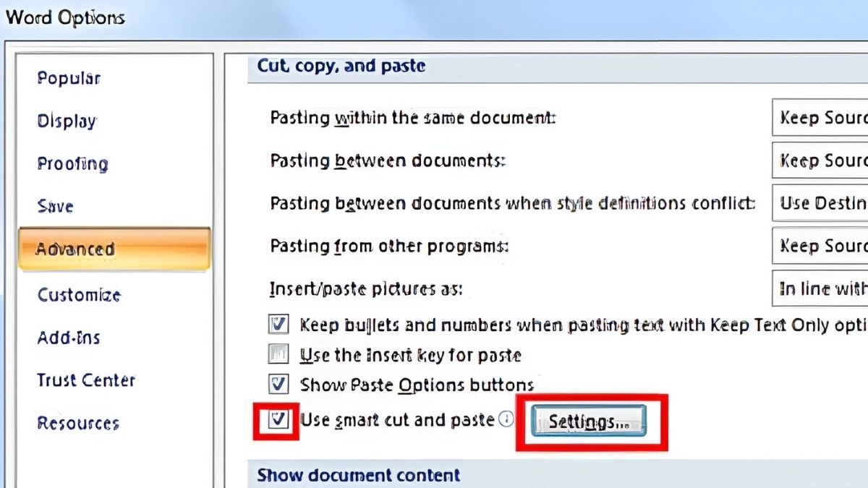
Task: Open the Customize category
Action: tap(79, 295)
